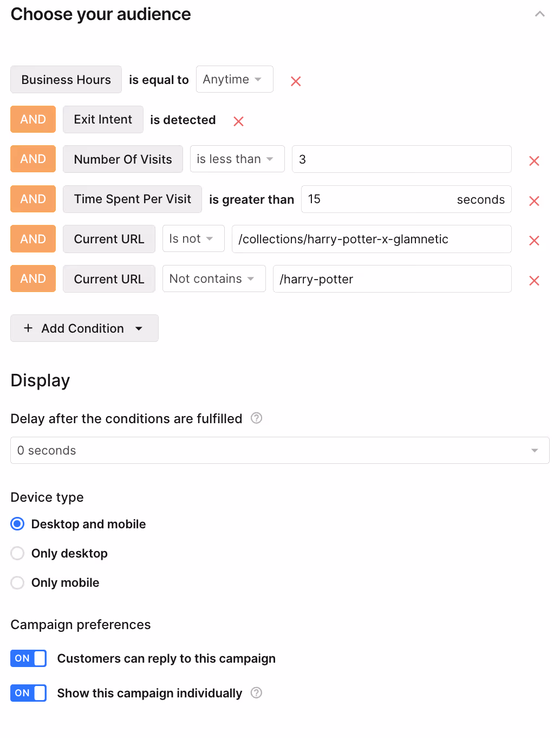Toggle 'Show this campaign individually' switch
The width and height of the screenshot is (560, 738).
[28, 693]
